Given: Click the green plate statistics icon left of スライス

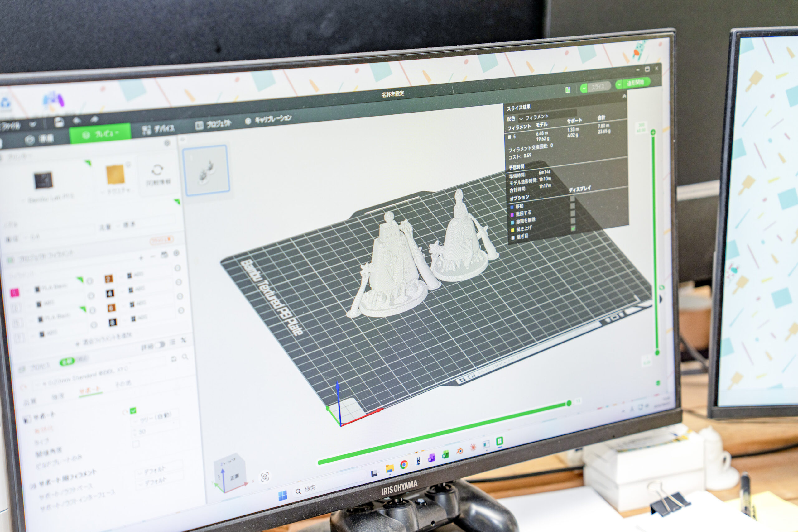Looking at the screenshot, I should [x=568, y=89].
